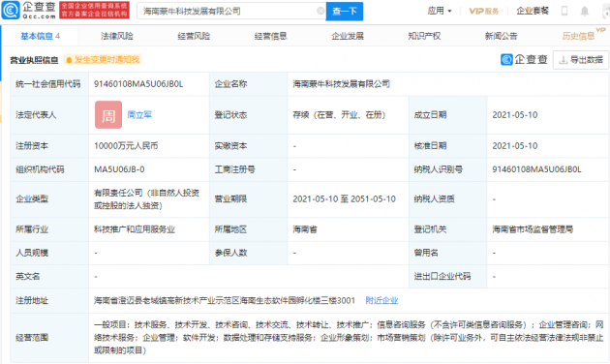Open the 历史信息 VIP tab
The width and height of the screenshot is (610, 364).
point(578,36)
